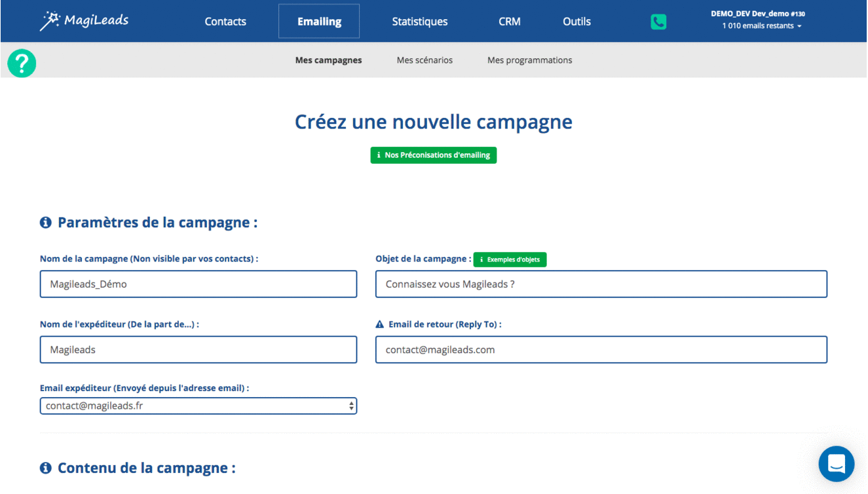Open the green help question mark icon
Screen dimensions: 868x494
tap(22, 64)
